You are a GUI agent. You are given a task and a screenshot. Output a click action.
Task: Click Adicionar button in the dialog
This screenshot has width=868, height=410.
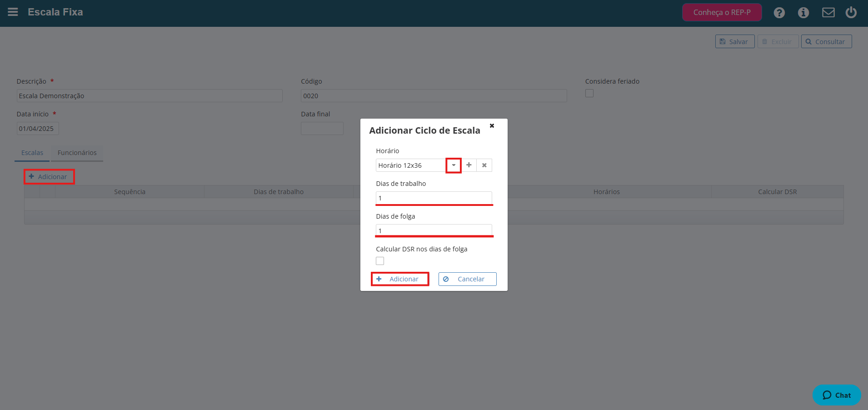400,279
